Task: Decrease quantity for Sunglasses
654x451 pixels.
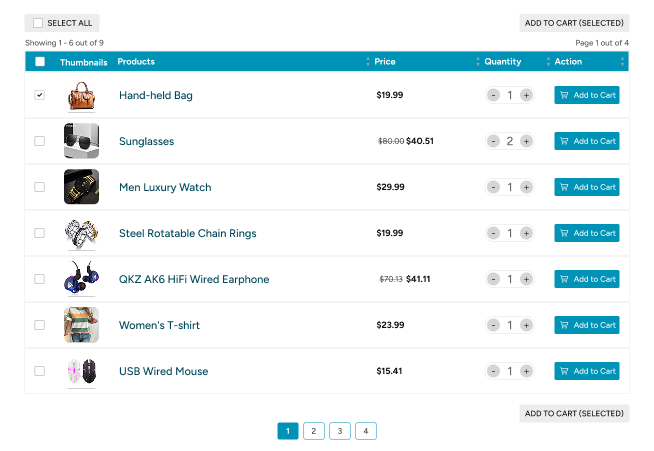Action: coord(493,141)
